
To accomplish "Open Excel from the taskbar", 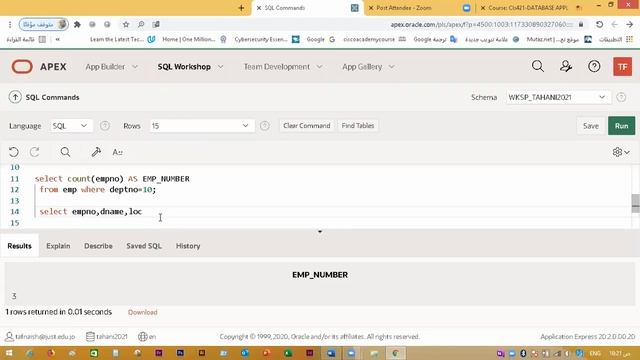I will click(288, 353).
